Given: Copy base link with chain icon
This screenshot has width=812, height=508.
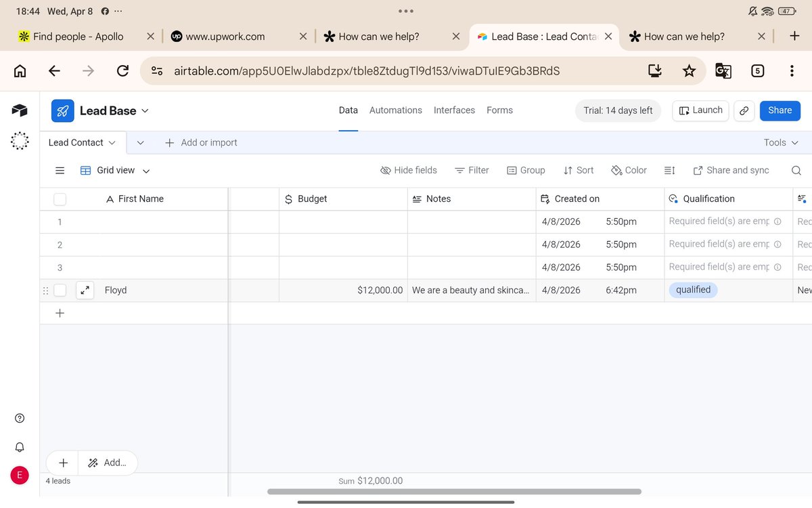Looking at the screenshot, I should click(744, 111).
